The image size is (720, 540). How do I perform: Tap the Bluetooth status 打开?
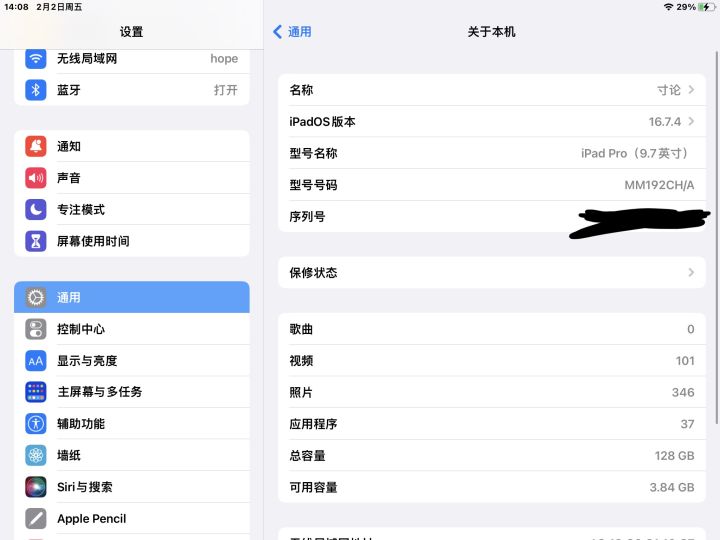[225, 90]
